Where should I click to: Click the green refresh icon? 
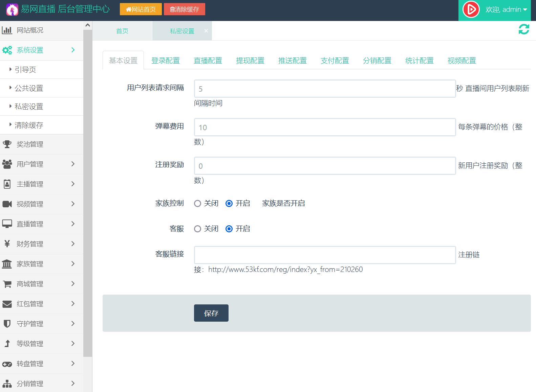pos(524,29)
